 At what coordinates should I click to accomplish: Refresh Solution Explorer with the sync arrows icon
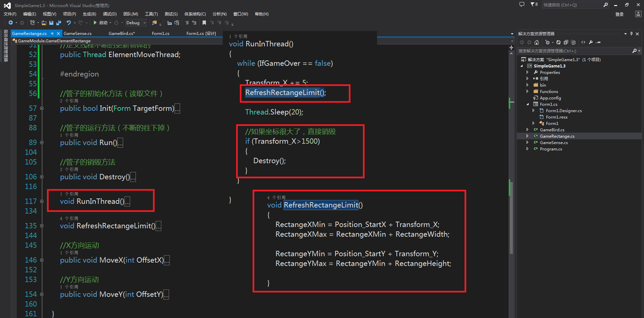[x=558, y=42]
